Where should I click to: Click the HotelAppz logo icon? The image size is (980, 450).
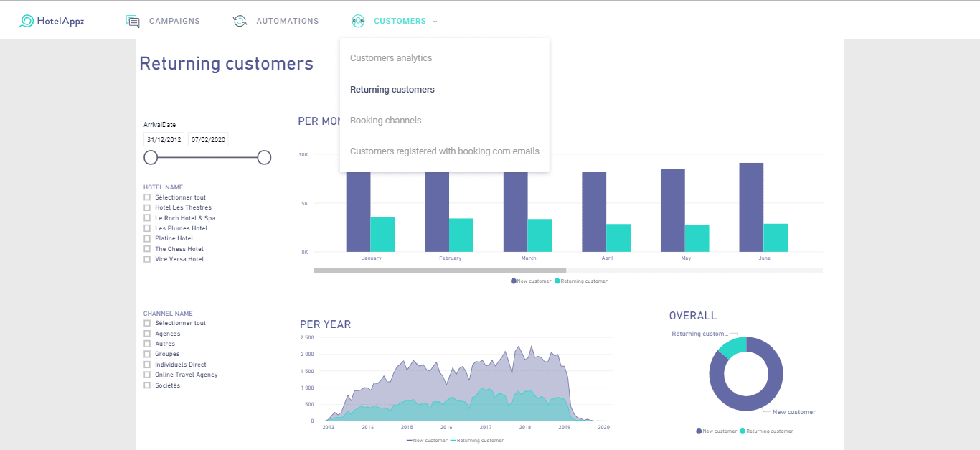click(27, 21)
